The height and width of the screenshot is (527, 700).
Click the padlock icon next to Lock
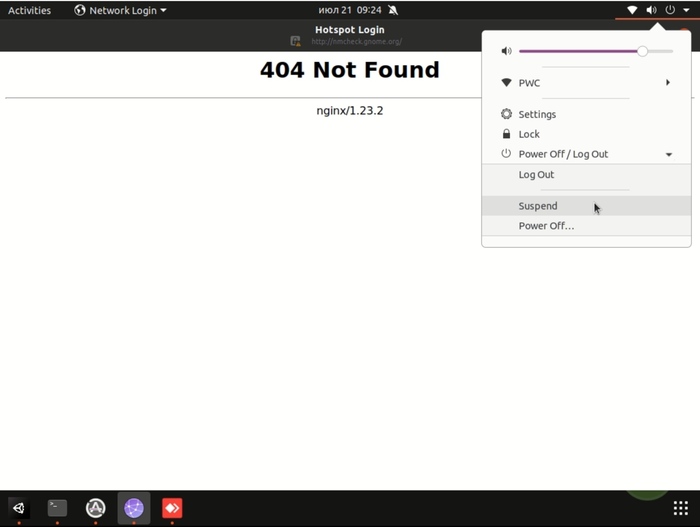tap(506, 134)
